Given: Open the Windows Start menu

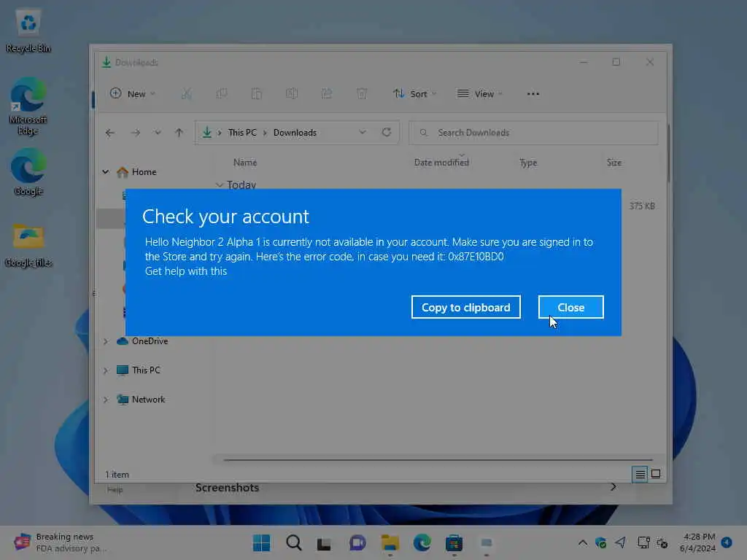Looking at the screenshot, I should click(x=261, y=542).
